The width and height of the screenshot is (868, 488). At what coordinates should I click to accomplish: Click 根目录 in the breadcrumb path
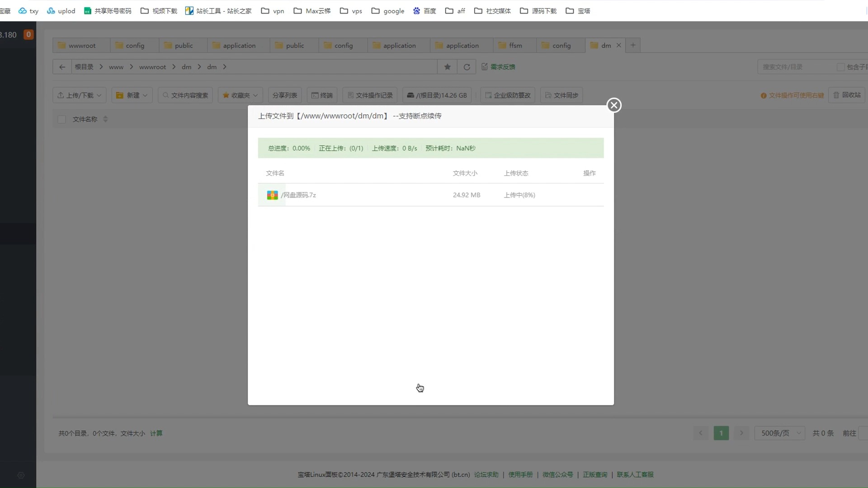(84, 67)
